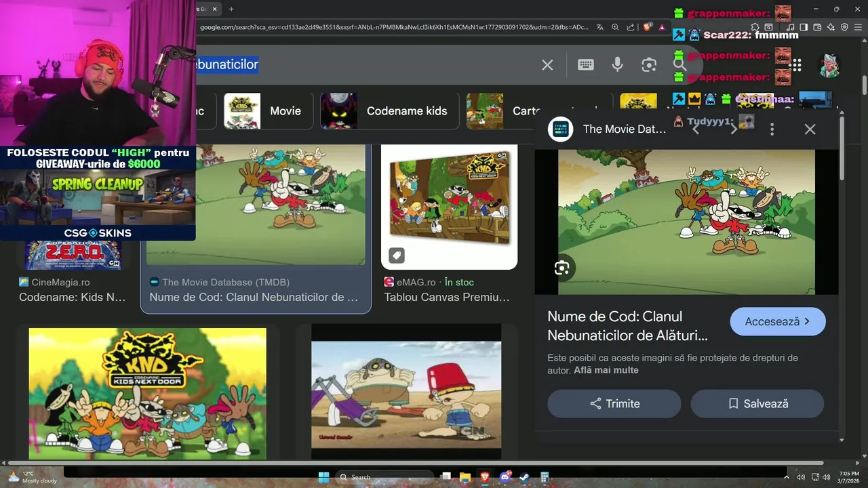Click the browser address bar URL
The image size is (868, 488).
tap(395, 27)
